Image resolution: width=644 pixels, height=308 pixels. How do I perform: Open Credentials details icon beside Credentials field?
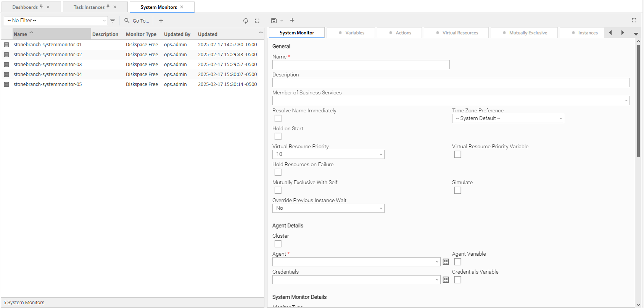point(446,280)
